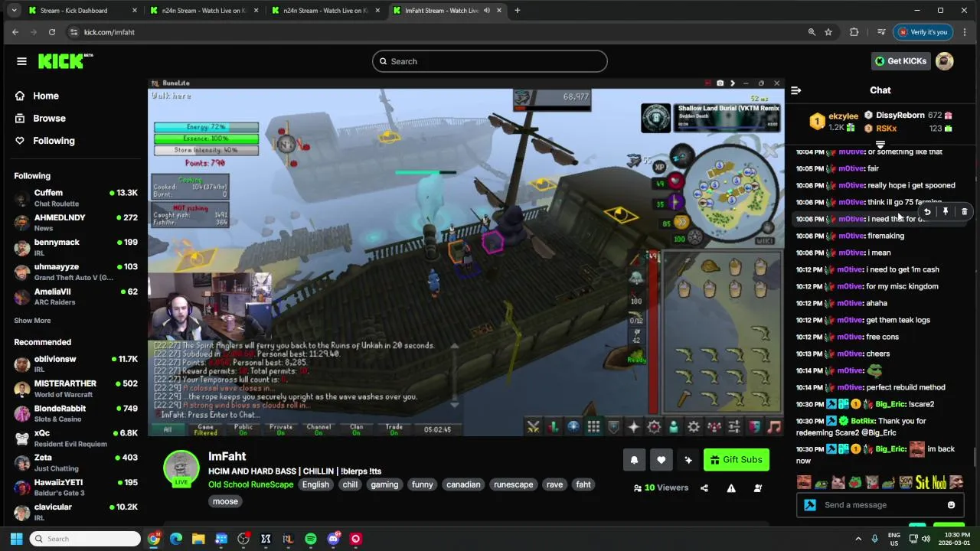Share the stream via share icon
980x551 pixels.
click(x=704, y=488)
